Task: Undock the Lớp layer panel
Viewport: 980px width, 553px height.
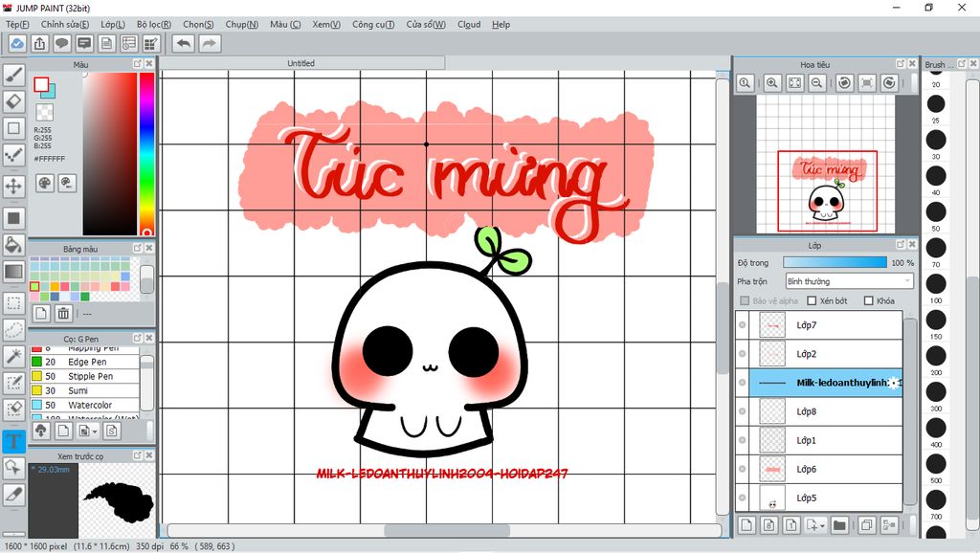Action: (x=900, y=244)
